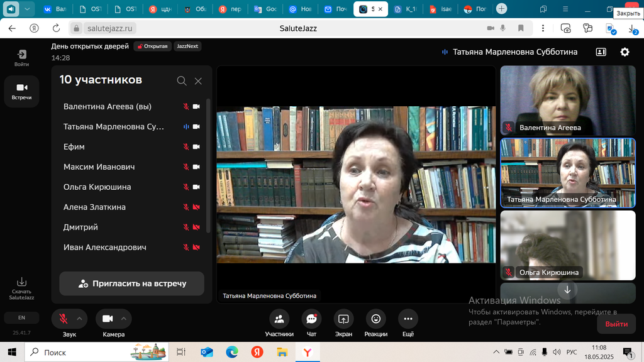Screen dimensions: 644x362
Task: Click Пригласить на встречу button
Action: coord(131,283)
